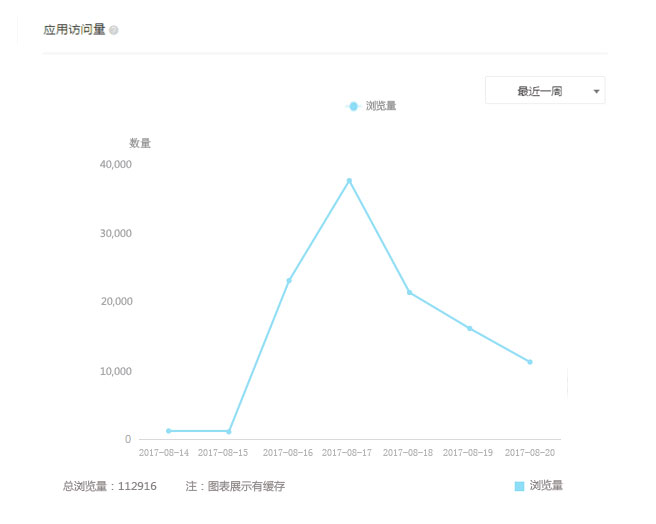Viewport: 656px width, 524px height.
Task: Select the data point for 2017-08-14
Action: pos(169,431)
